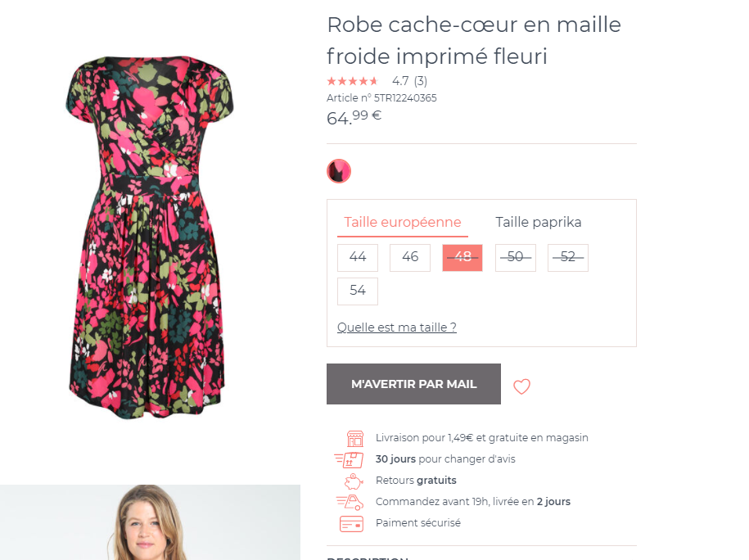
Task: Click the wishlist heart icon
Action: (x=521, y=386)
